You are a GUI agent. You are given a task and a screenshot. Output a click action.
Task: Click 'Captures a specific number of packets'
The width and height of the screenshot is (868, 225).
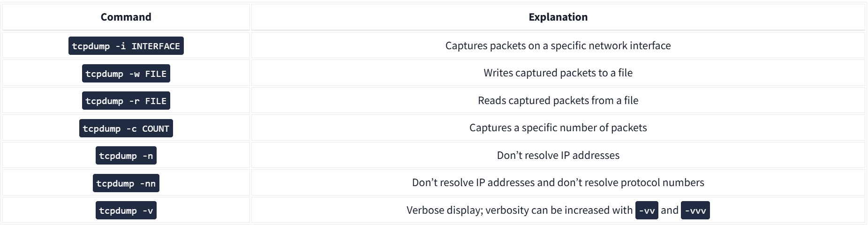coord(558,127)
